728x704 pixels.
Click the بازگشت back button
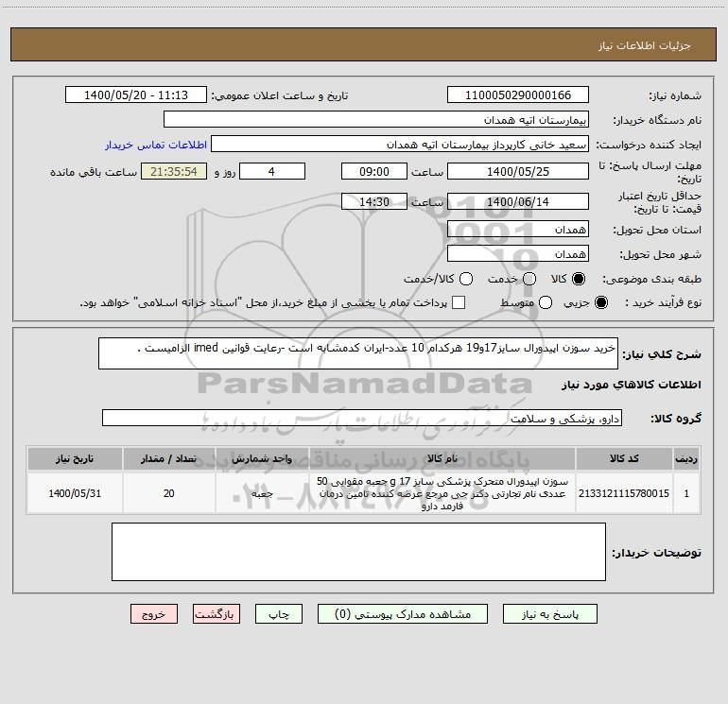click(217, 614)
